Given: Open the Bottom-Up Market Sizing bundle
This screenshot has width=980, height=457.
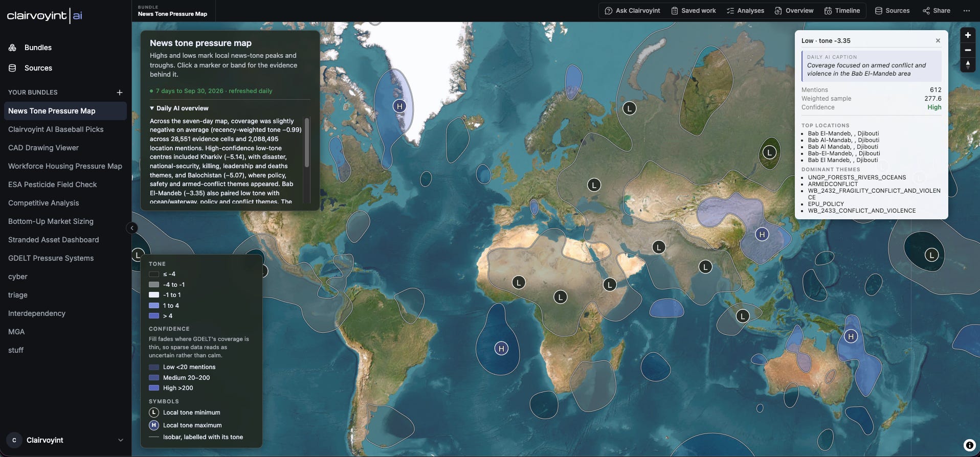Looking at the screenshot, I should pos(65,221).
